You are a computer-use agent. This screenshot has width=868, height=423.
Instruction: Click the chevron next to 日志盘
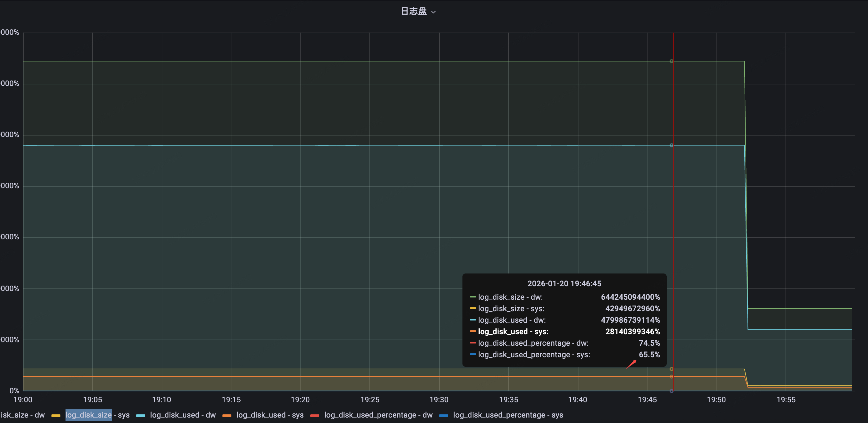tap(434, 12)
